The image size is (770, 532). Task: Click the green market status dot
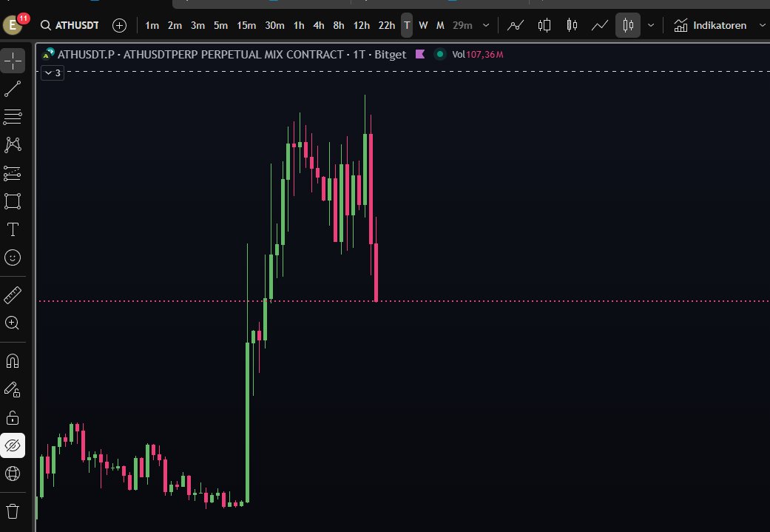[440, 54]
